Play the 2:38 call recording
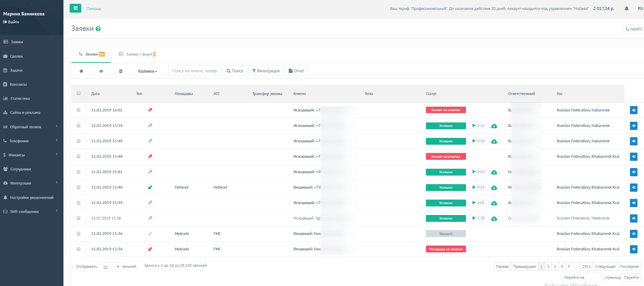 478,218
